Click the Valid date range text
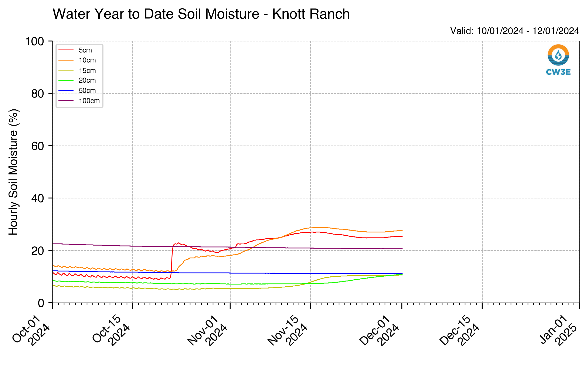 click(515, 31)
